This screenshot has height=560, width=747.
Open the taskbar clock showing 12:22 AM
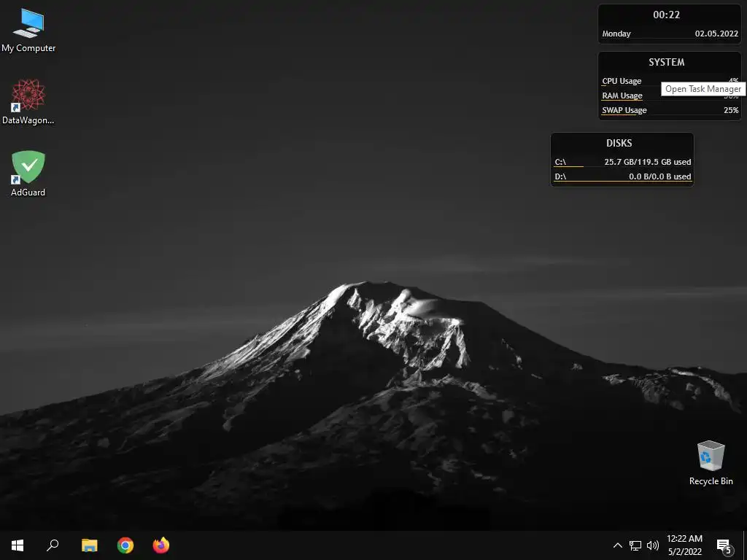point(684,545)
